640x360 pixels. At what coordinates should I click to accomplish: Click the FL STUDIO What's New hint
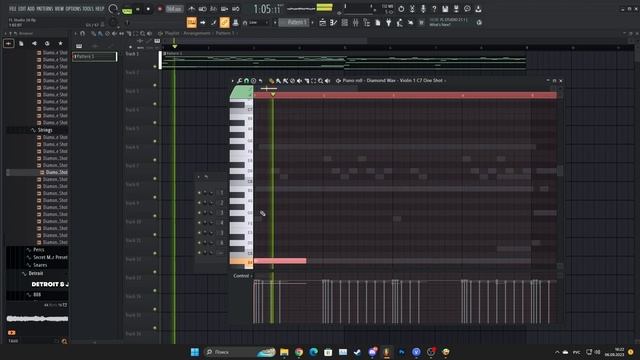coord(448,22)
